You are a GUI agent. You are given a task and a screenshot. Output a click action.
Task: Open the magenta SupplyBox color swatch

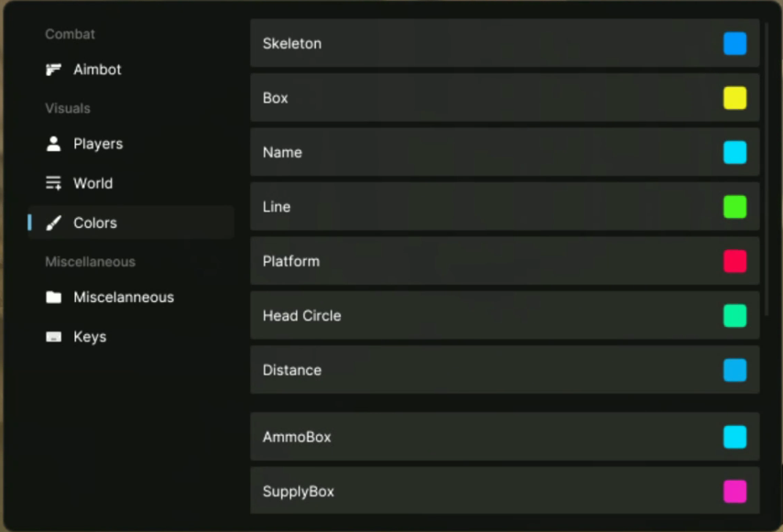click(x=734, y=492)
